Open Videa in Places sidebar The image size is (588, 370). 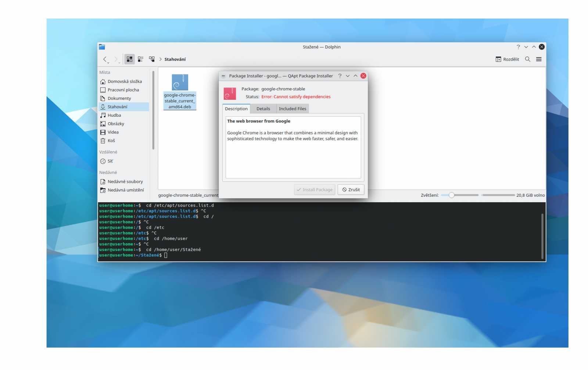click(x=124, y=132)
